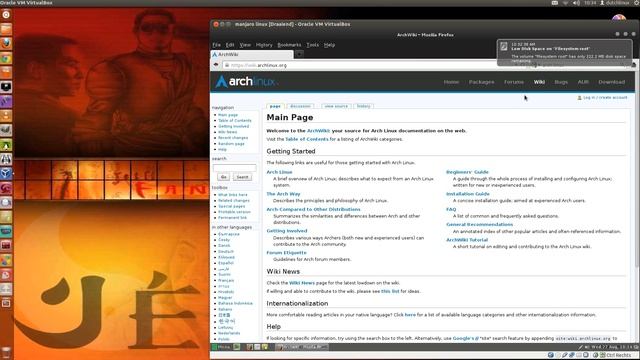Go to Home in Arch navbar
The image size is (640, 360).
click(451, 82)
